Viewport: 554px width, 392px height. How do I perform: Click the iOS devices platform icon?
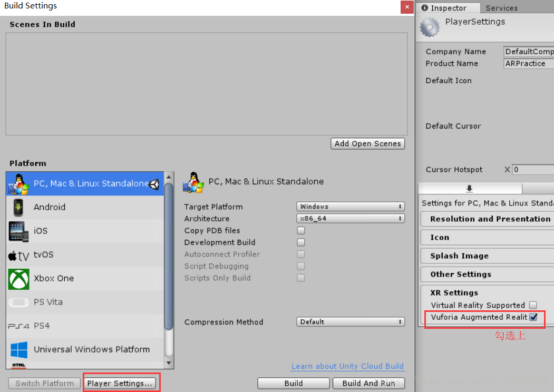pyautogui.click(x=18, y=231)
